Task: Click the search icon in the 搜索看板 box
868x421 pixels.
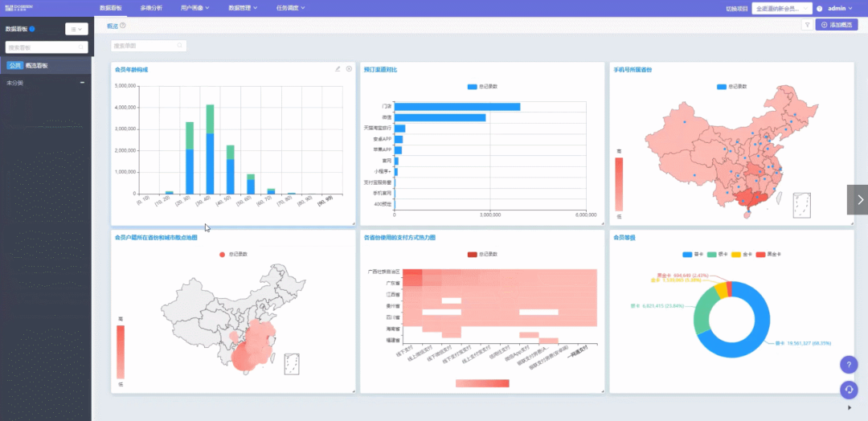Action: click(x=81, y=47)
